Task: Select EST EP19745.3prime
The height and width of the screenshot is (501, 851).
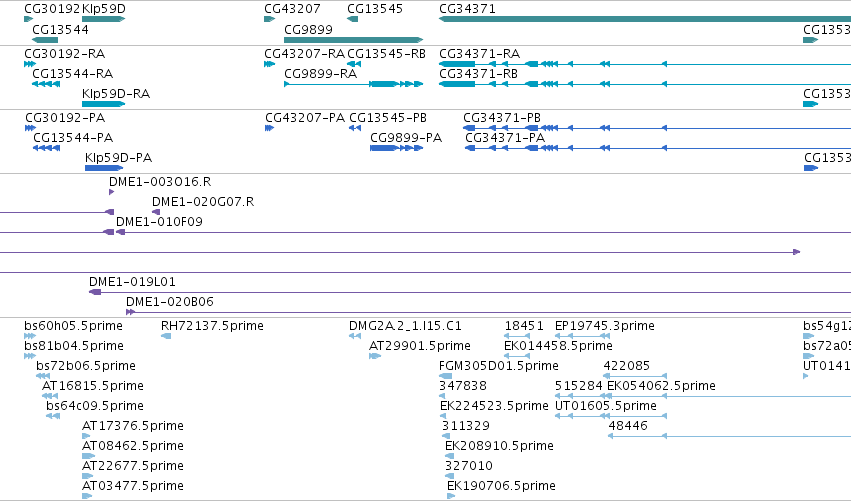Action: pos(582,336)
